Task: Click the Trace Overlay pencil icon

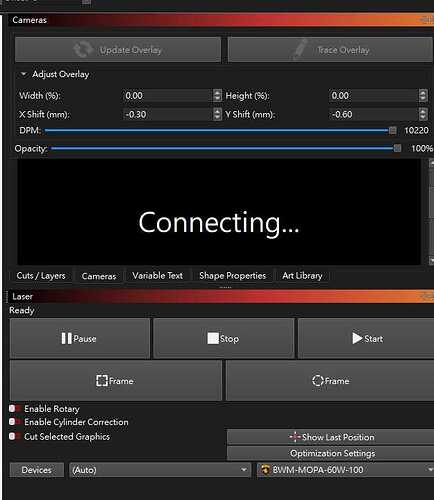Action: 299,50
